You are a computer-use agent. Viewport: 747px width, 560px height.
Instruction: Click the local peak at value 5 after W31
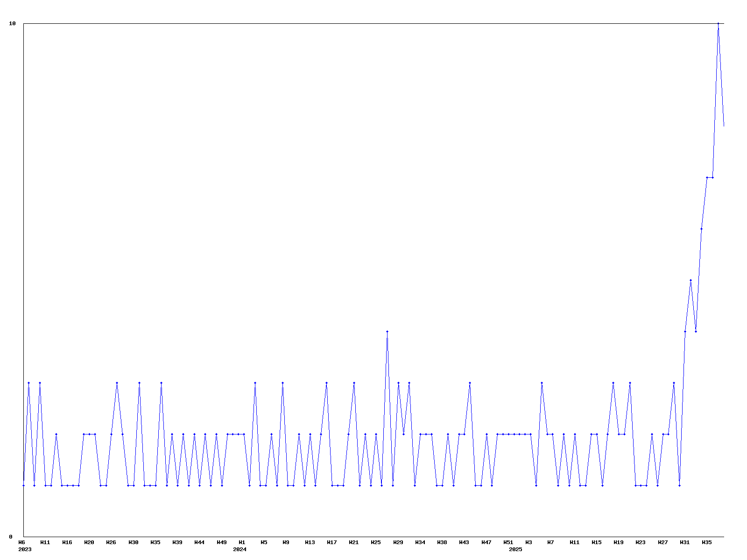pos(691,280)
